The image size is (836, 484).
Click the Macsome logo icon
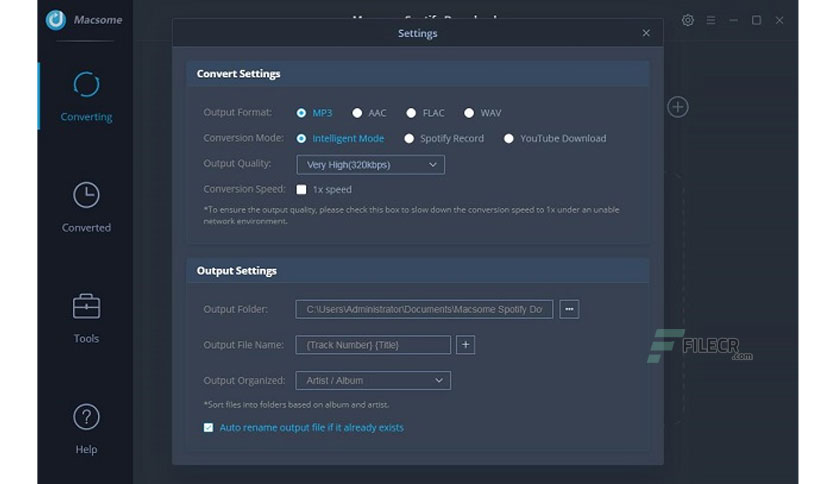[x=55, y=20]
